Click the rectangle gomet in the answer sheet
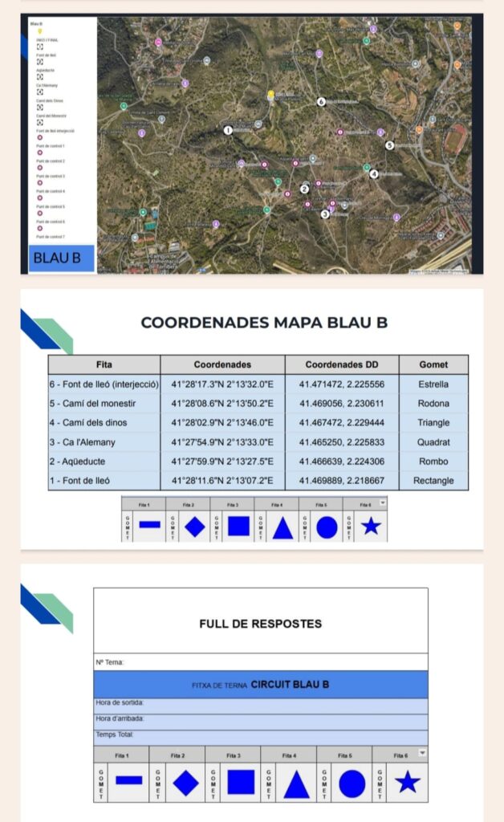Screen dimensions: 504x822 pos(128,780)
